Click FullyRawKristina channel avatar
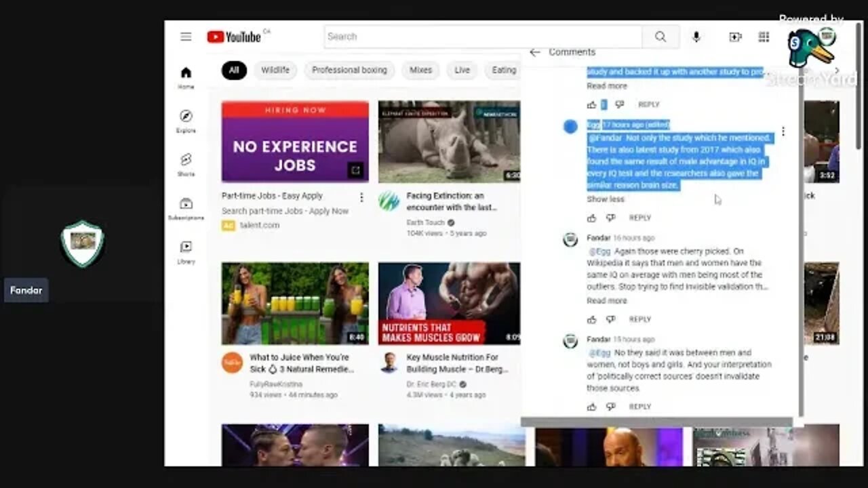This screenshot has height=488, width=868. 232,363
